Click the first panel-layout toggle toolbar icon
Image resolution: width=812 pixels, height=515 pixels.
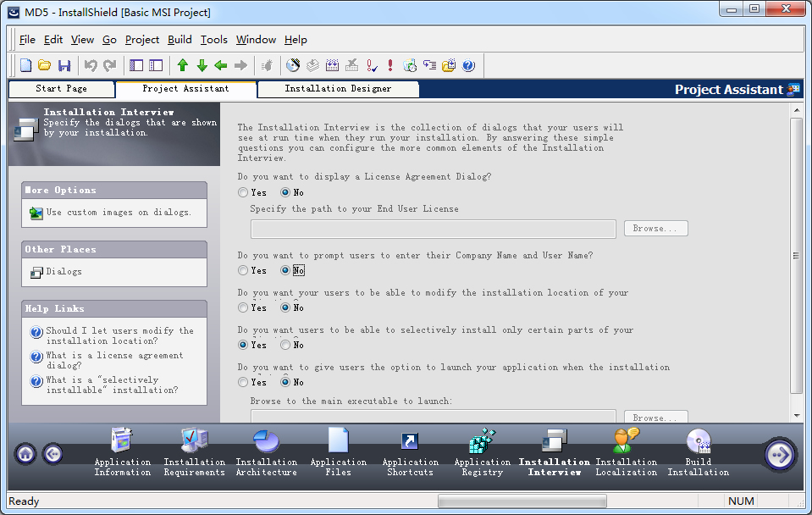click(136, 65)
